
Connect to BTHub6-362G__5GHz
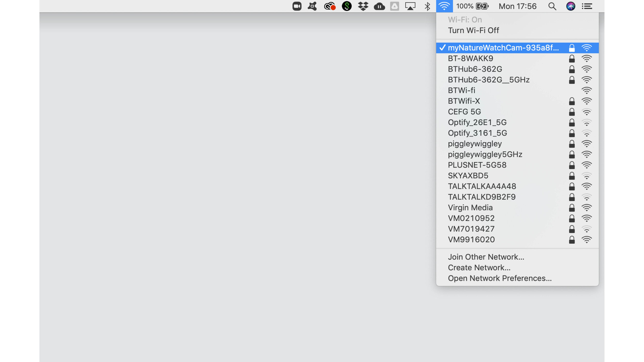[x=517, y=80]
